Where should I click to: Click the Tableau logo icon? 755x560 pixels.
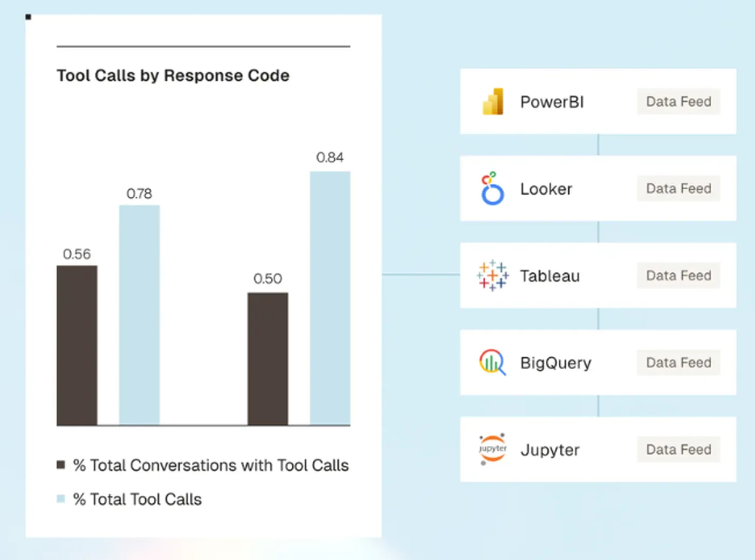click(492, 275)
